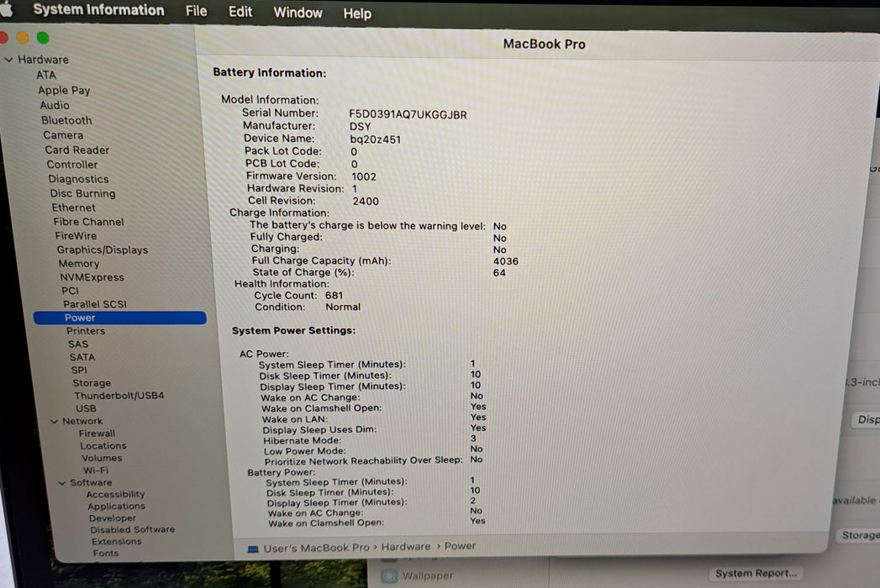Select ATA in the sidebar
The height and width of the screenshot is (588, 880).
point(46,75)
